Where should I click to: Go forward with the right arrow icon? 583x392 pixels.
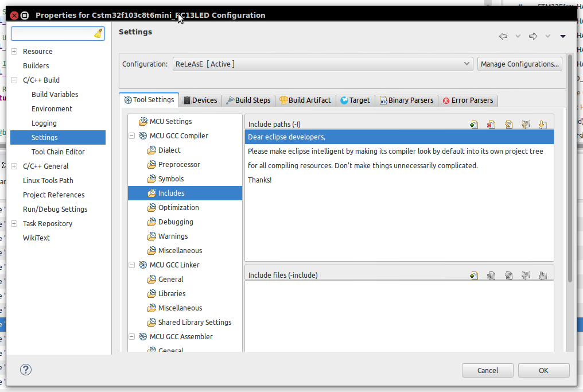coord(533,36)
